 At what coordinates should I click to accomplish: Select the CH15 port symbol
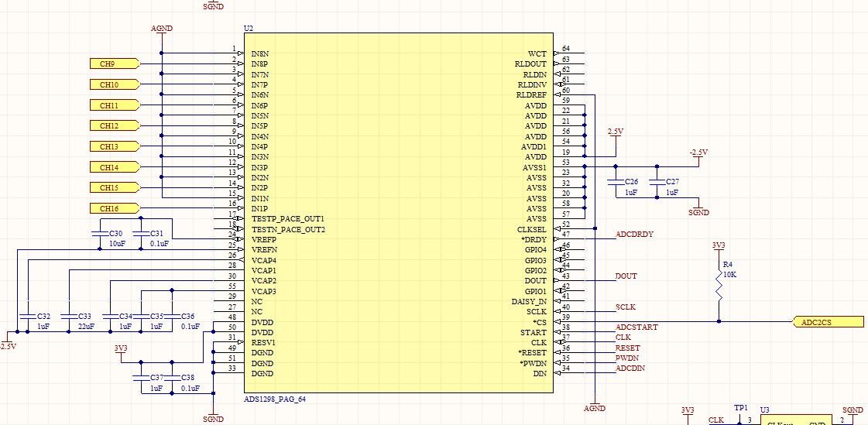tap(115, 187)
